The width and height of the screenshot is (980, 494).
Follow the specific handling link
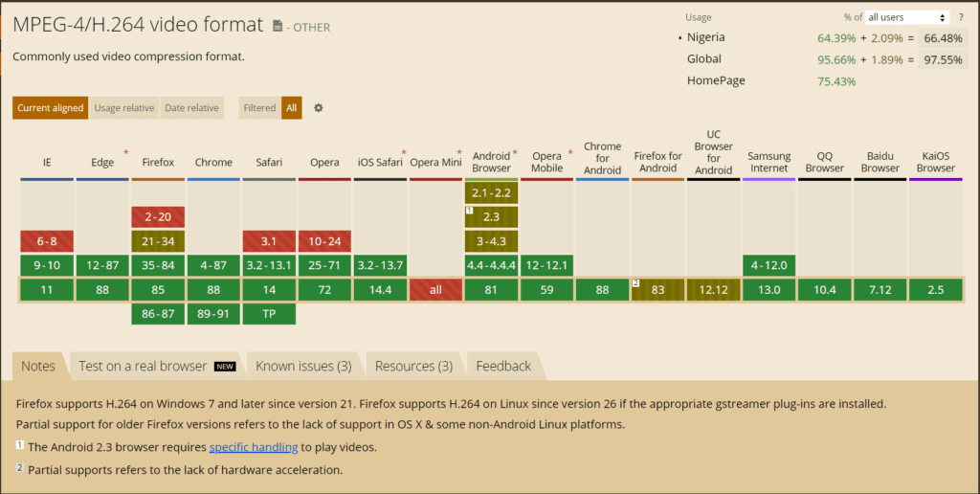click(x=253, y=447)
